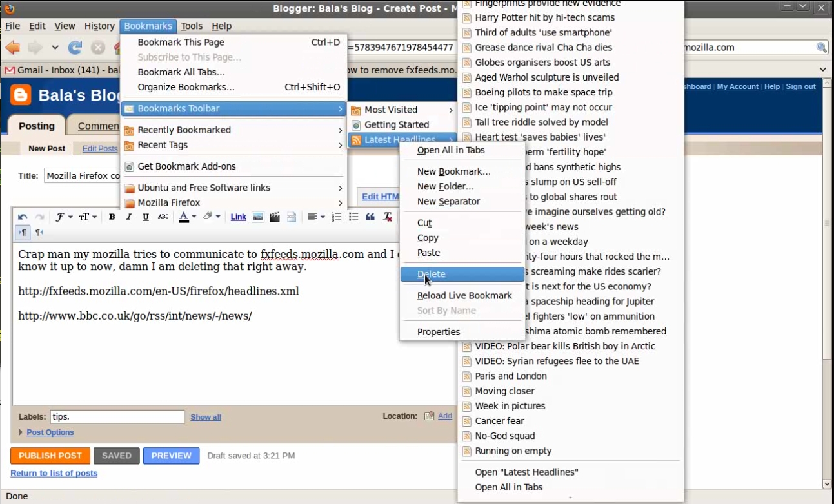Click the PUBLISH POST button
834x504 pixels.
pos(50,456)
